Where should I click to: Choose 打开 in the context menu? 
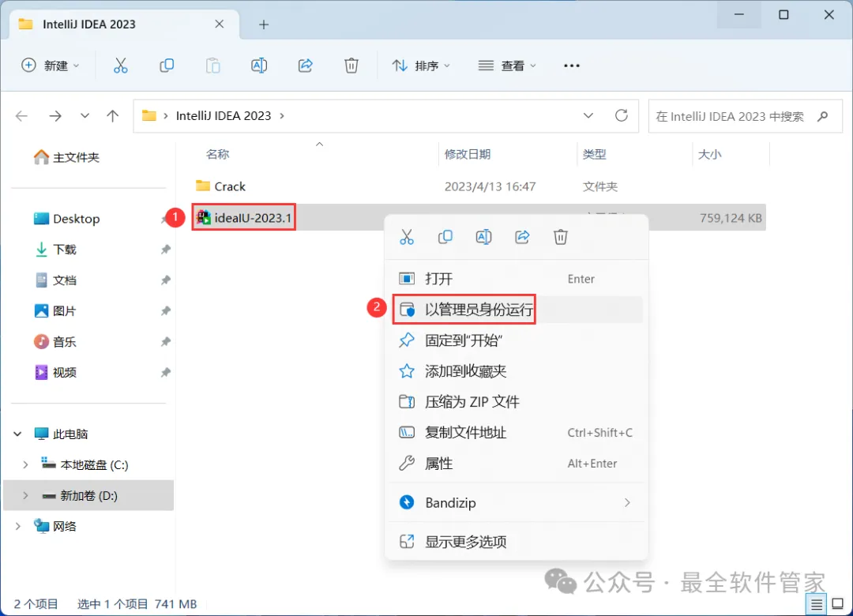[517, 279]
